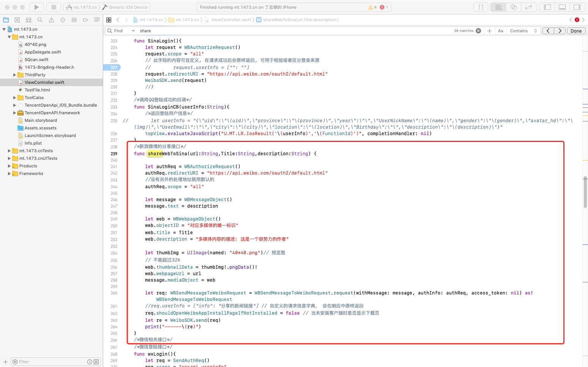Jump to the previous issue in the jump bar

[571, 20]
